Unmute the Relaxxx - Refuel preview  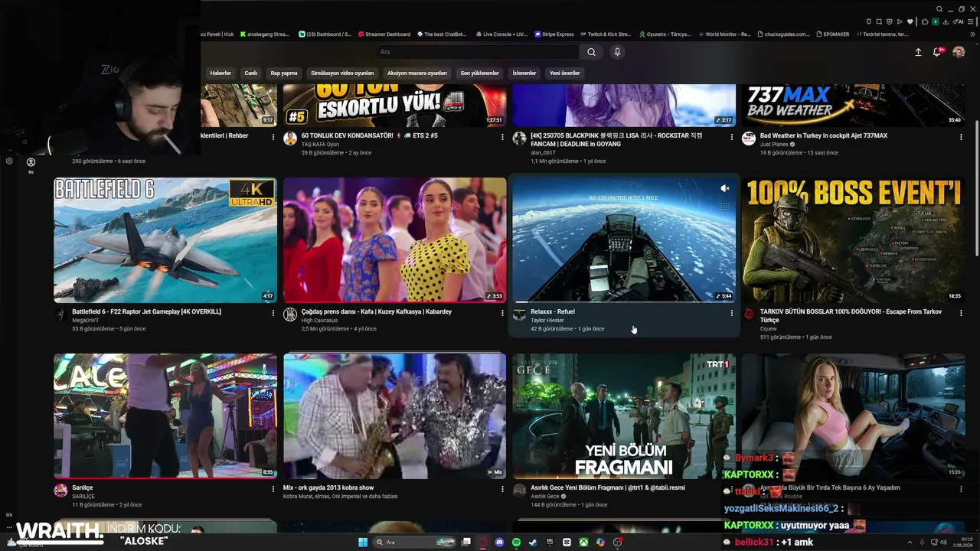point(724,188)
